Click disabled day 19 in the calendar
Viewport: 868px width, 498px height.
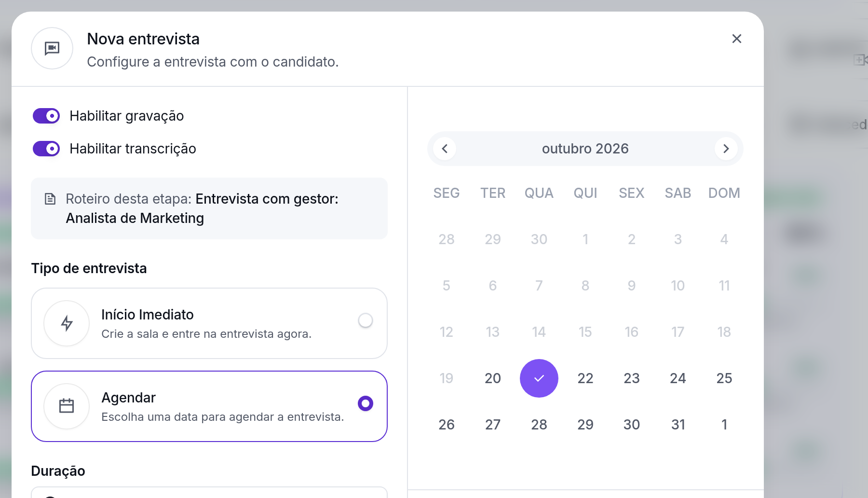point(447,378)
